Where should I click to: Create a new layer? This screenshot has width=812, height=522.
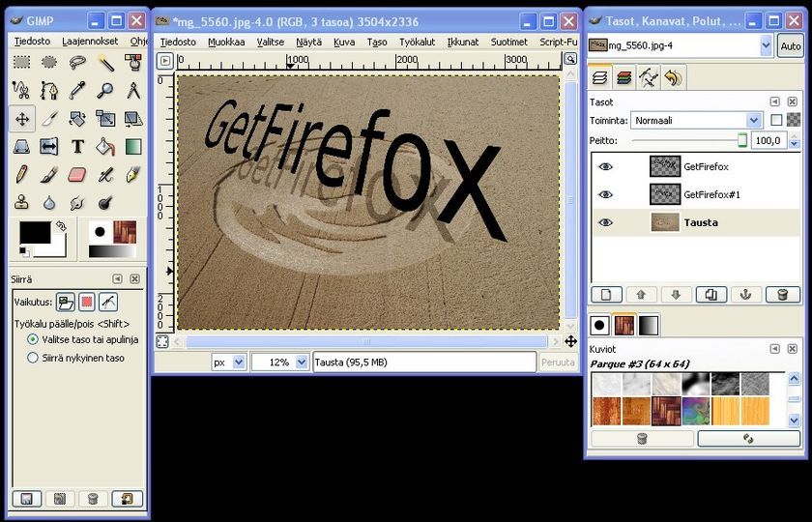coord(606,295)
